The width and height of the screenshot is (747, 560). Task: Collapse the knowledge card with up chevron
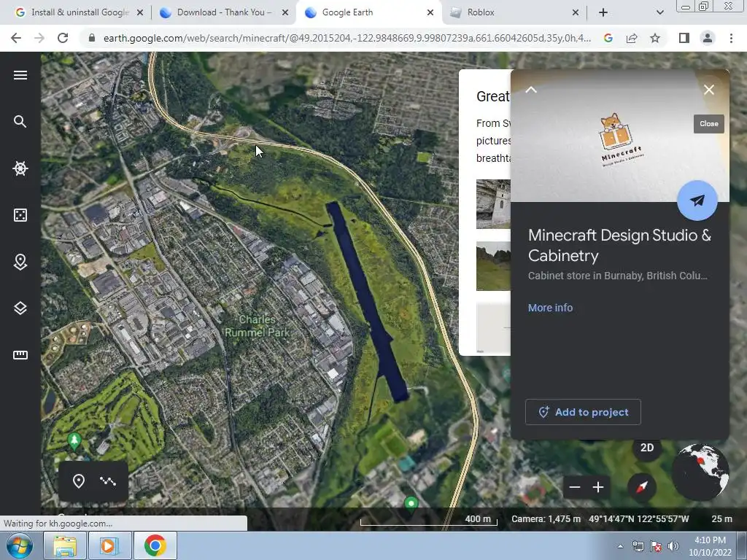(531, 90)
